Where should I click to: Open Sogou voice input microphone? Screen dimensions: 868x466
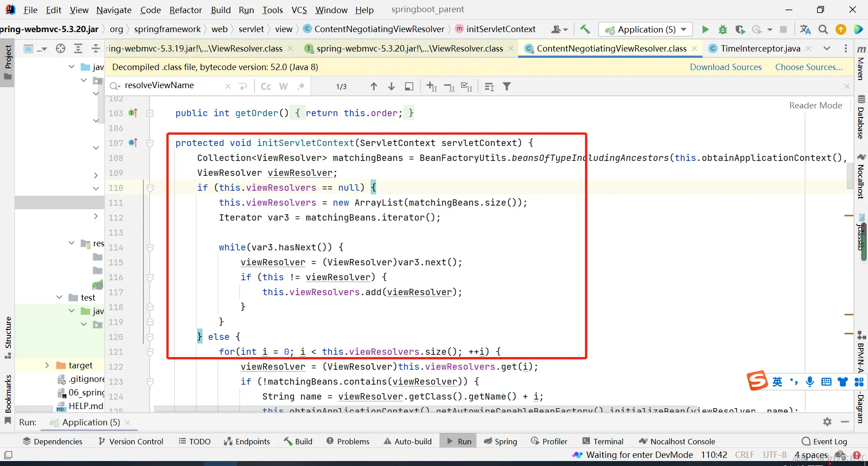click(x=810, y=382)
